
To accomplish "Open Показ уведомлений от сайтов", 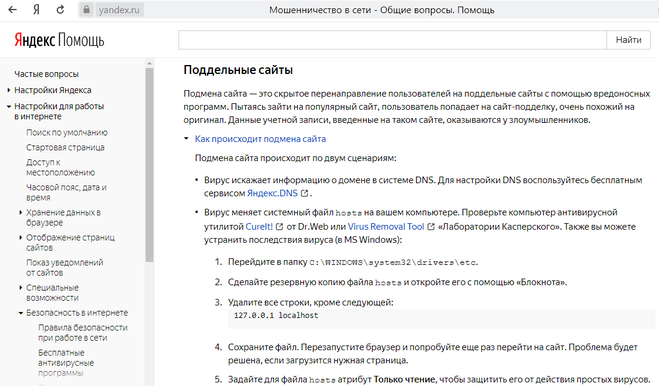I will tap(64, 267).
